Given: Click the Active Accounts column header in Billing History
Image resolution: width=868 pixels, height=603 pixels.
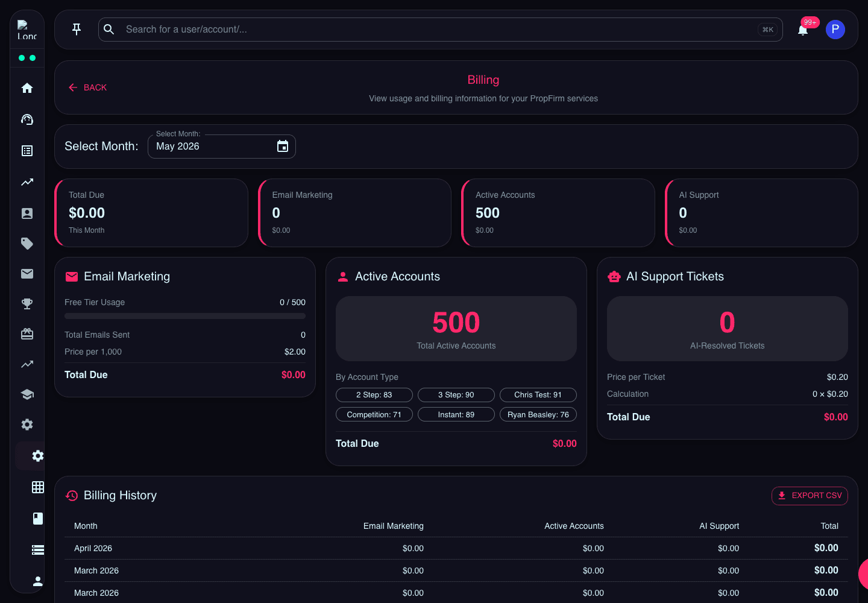Looking at the screenshot, I should tap(574, 526).
